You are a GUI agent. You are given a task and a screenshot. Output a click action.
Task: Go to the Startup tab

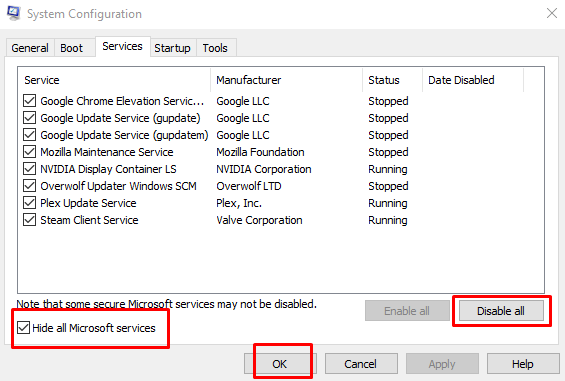coord(172,48)
